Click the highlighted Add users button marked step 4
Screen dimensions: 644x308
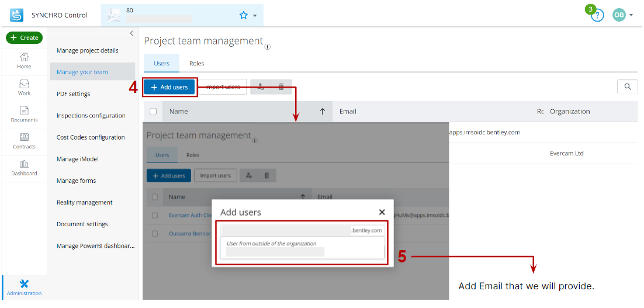[169, 87]
